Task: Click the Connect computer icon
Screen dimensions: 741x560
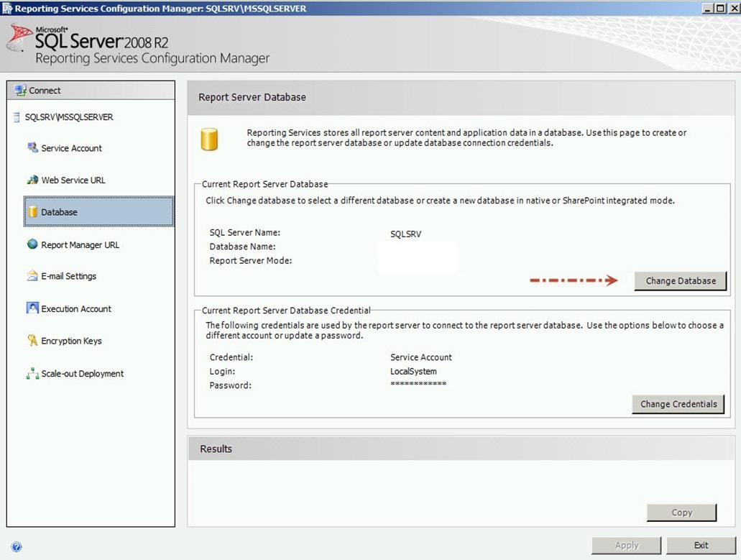Action: [x=20, y=91]
